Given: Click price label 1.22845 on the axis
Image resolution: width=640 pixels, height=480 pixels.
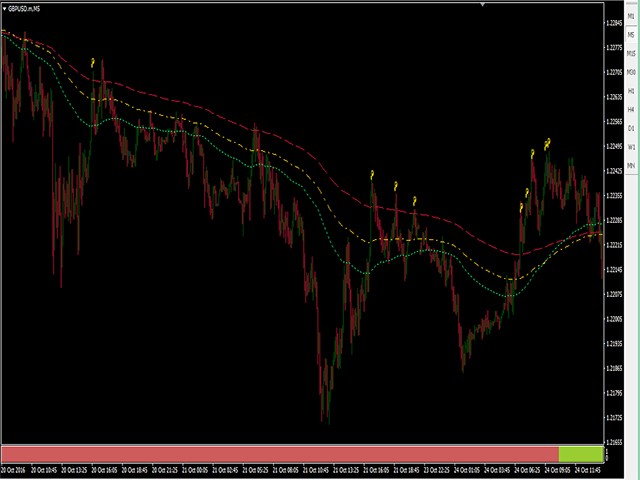Looking at the screenshot, I should tap(614, 23).
